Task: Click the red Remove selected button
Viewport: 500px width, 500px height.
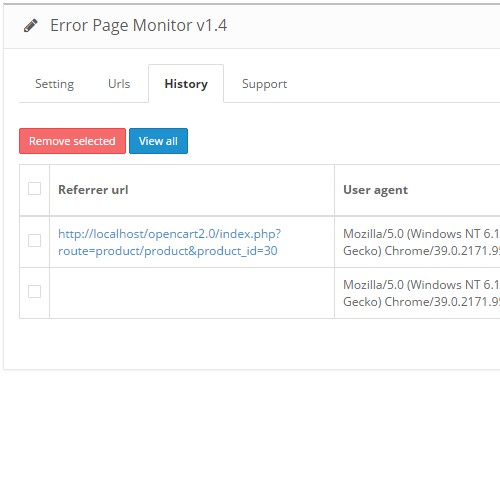Action: tap(72, 141)
